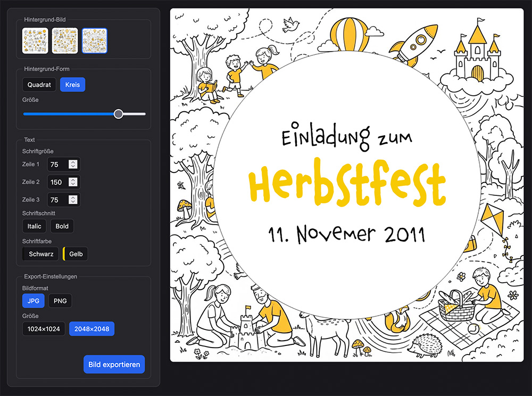Toggle Italic font style
Screen dimensions: 532x396
click(x=34, y=226)
